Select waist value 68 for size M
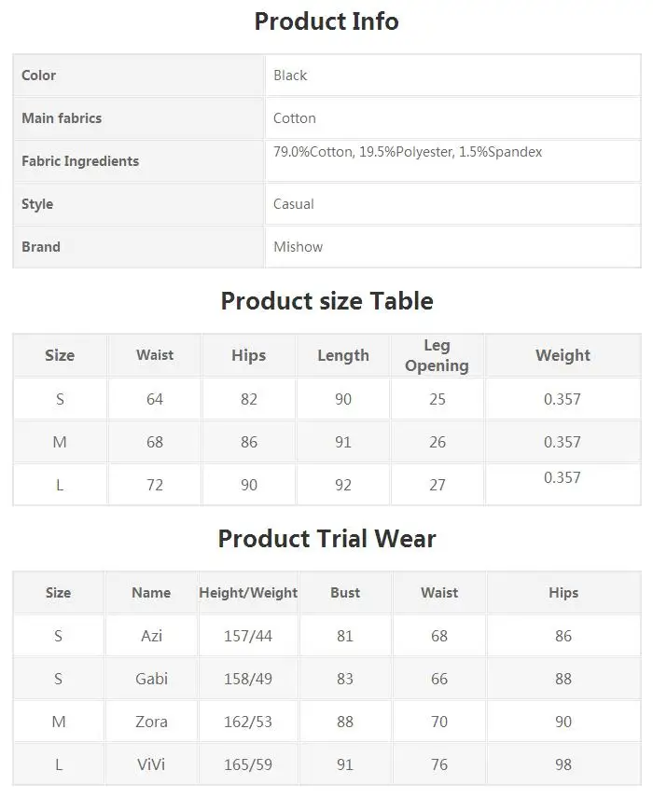 coord(155,442)
